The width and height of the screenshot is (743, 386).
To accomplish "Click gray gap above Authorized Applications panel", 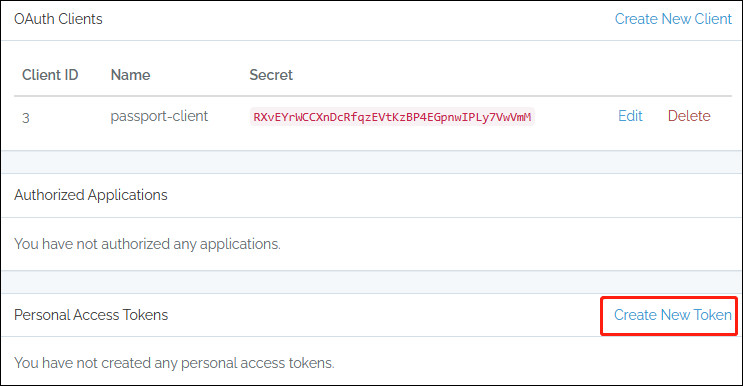I will (x=372, y=162).
